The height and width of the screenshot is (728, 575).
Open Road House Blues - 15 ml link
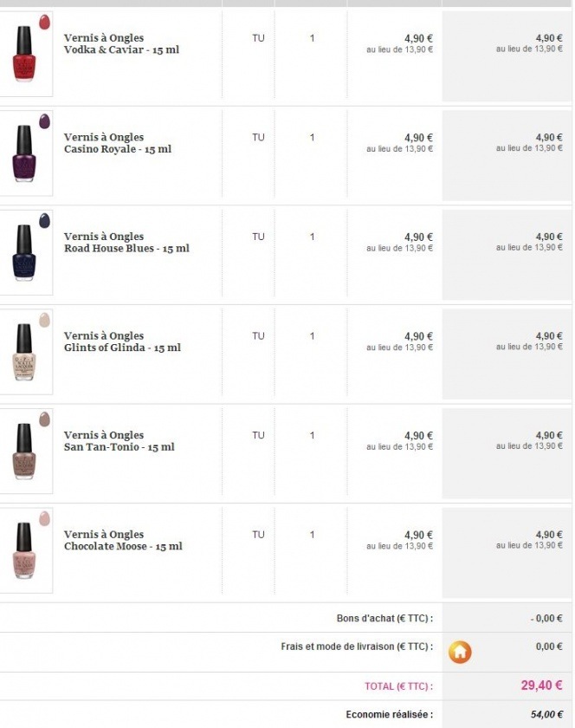[x=126, y=249]
